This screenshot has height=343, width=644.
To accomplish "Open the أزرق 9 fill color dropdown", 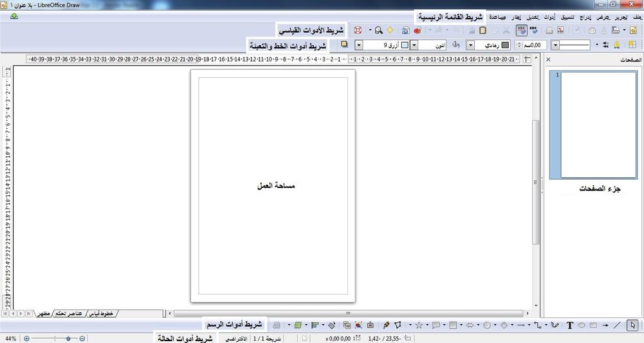I will pyautogui.click(x=359, y=45).
